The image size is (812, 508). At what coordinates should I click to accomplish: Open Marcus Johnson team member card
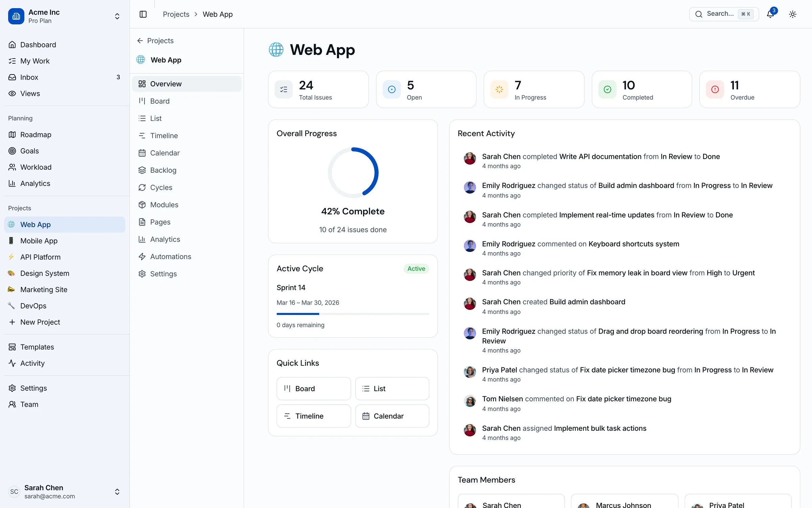(625, 501)
